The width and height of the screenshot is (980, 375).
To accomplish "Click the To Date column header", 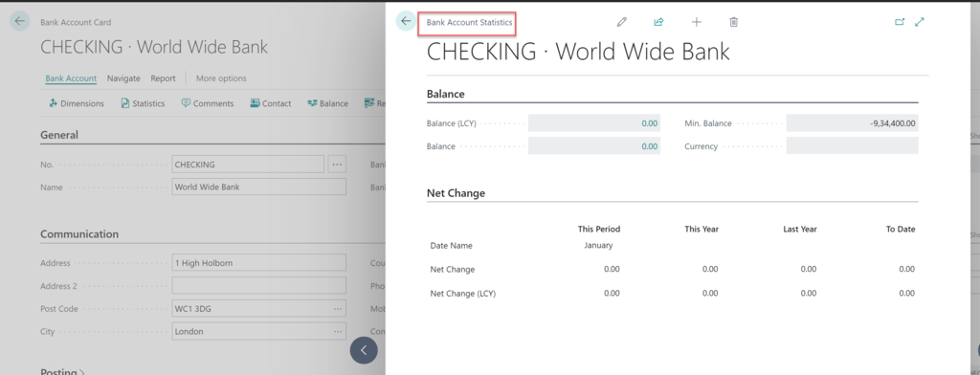I will click(x=901, y=229).
